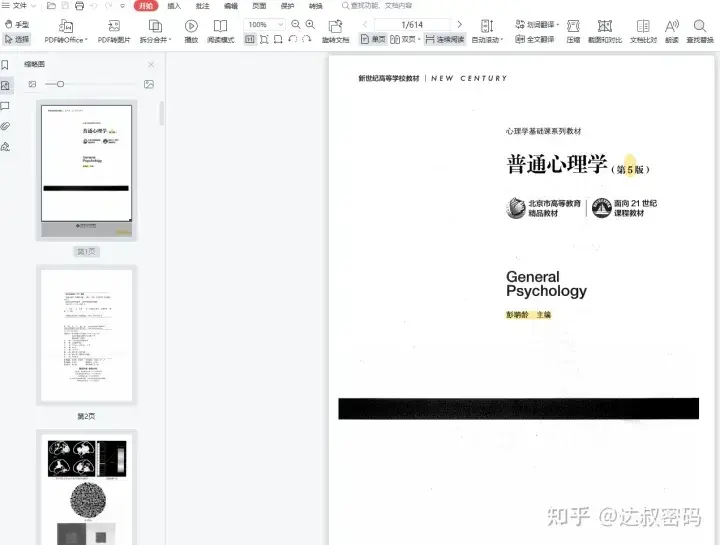Click the shrink thumbnails icon
720x545 pixels.
click(x=32, y=84)
